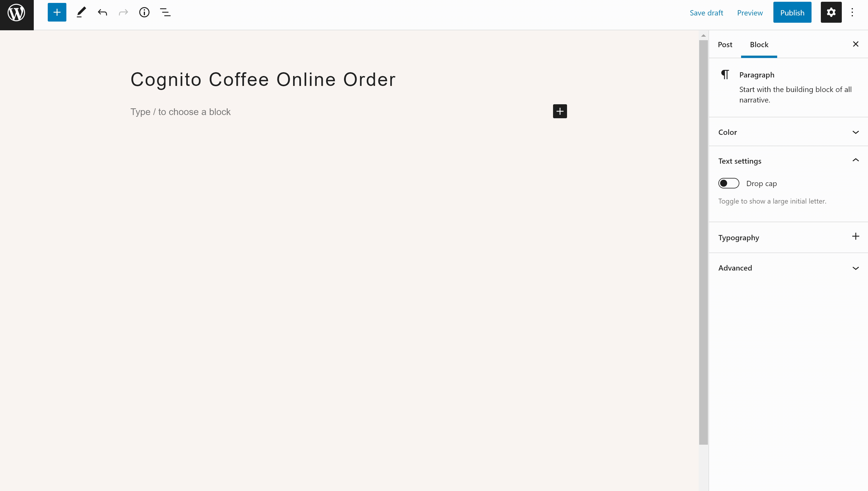This screenshot has height=491, width=868.
Task: Click the Save draft button
Action: point(706,12)
